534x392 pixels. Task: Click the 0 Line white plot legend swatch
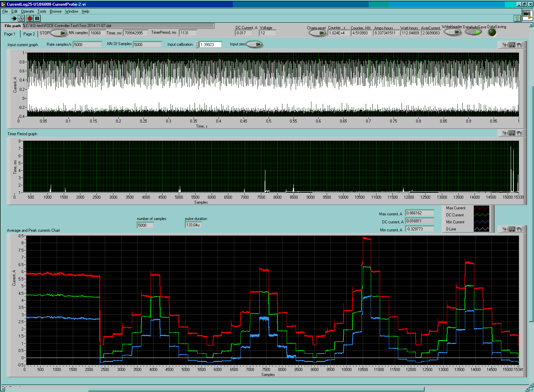(481, 229)
